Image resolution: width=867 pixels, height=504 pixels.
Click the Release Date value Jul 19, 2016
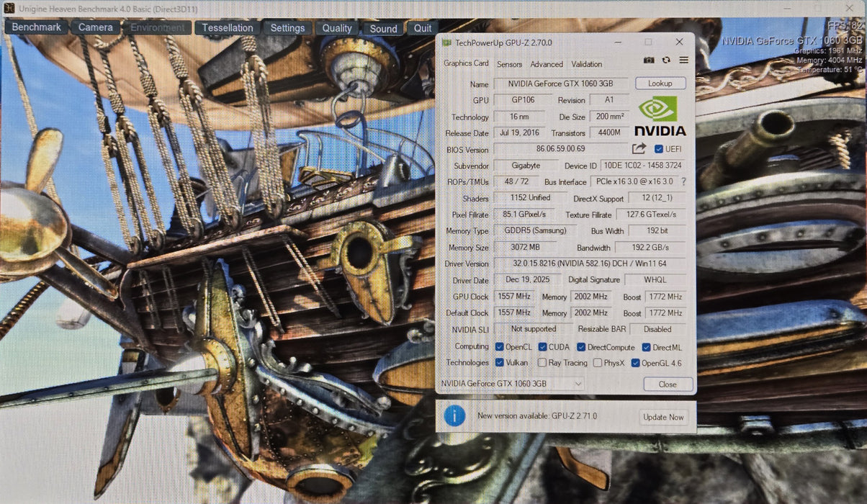click(x=521, y=133)
